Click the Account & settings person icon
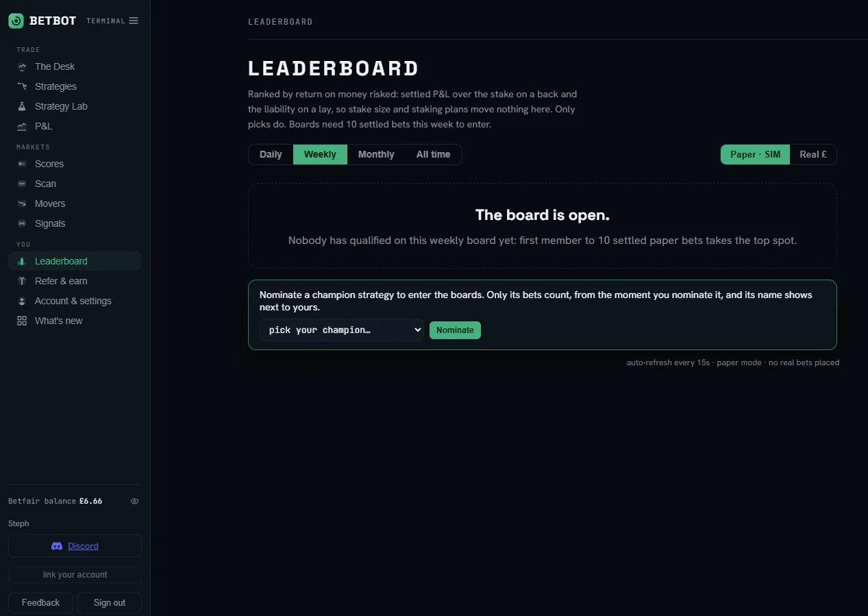868x616 pixels. (x=22, y=301)
